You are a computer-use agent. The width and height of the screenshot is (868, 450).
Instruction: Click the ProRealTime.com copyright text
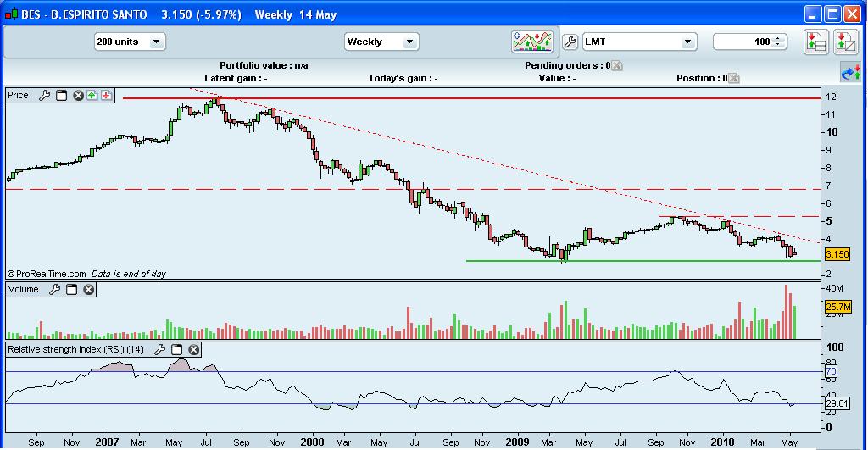click(x=47, y=274)
